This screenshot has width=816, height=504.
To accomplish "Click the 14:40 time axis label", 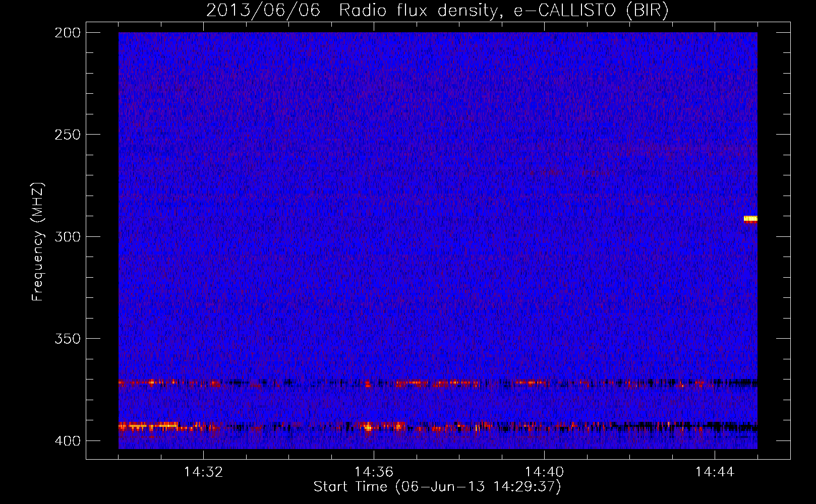I will click(x=544, y=472).
